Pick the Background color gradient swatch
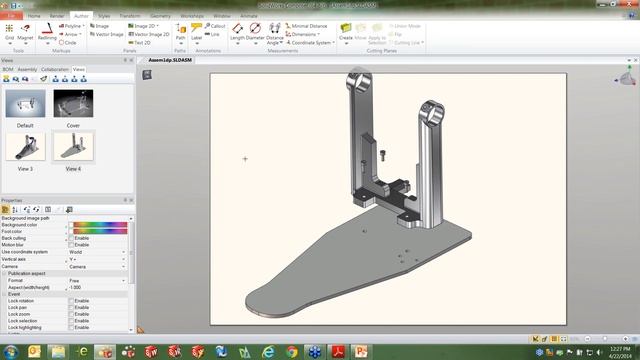Image resolution: width=640 pixels, height=360 pixels. (x=100, y=225)
